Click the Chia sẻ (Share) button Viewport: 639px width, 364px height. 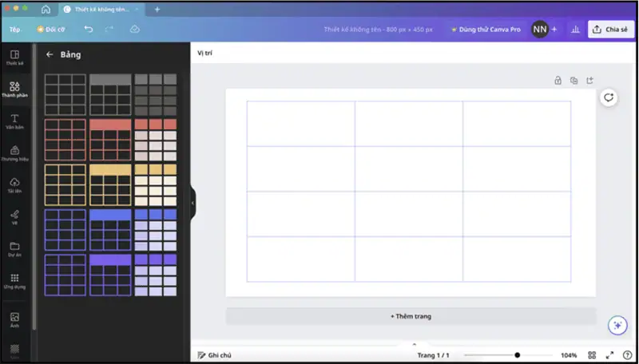(610, 30)
